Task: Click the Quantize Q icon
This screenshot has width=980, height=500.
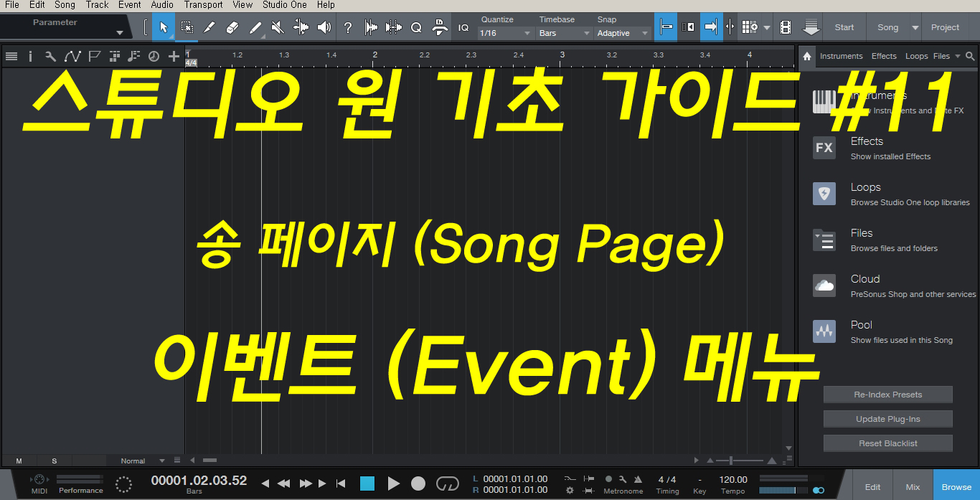Action: (x=416, y=27)
